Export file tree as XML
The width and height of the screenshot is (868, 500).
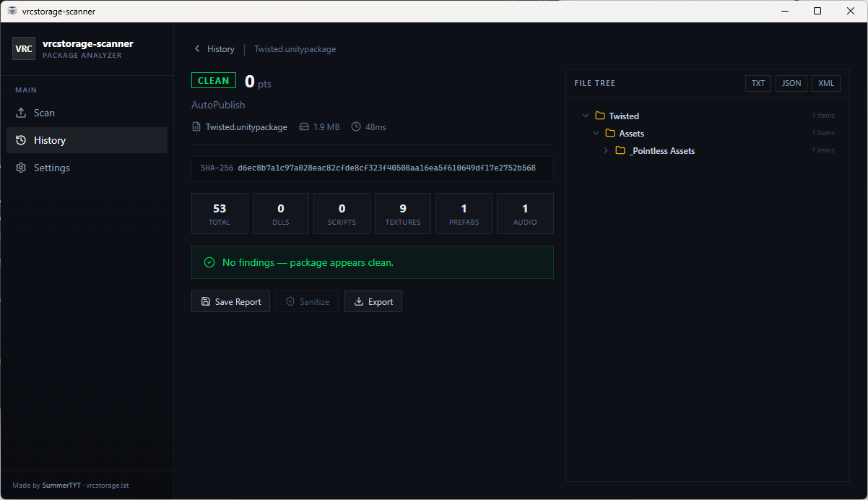tap(826, 83)
